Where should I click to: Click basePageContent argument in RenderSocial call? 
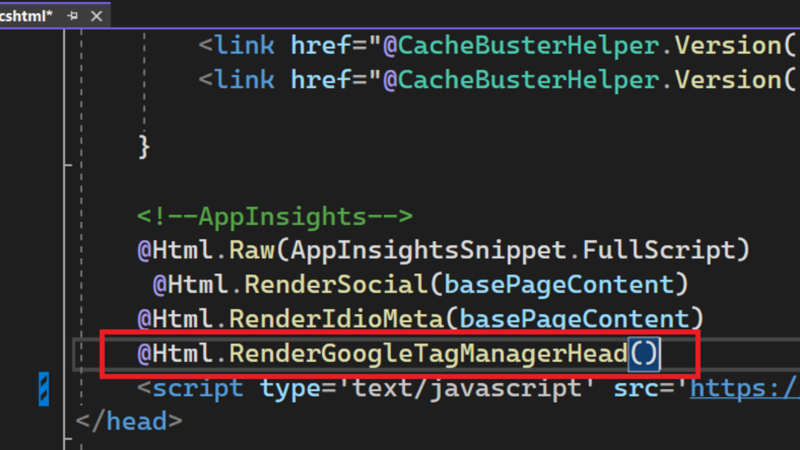(x=559, y=285)
